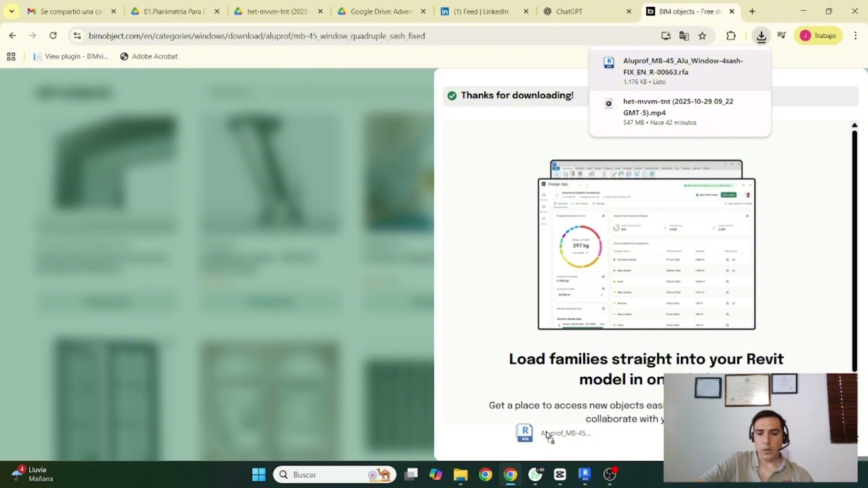868x488 pixels.
Task: Open File Explorer from the taskbar
Action: tap(460, 474)
